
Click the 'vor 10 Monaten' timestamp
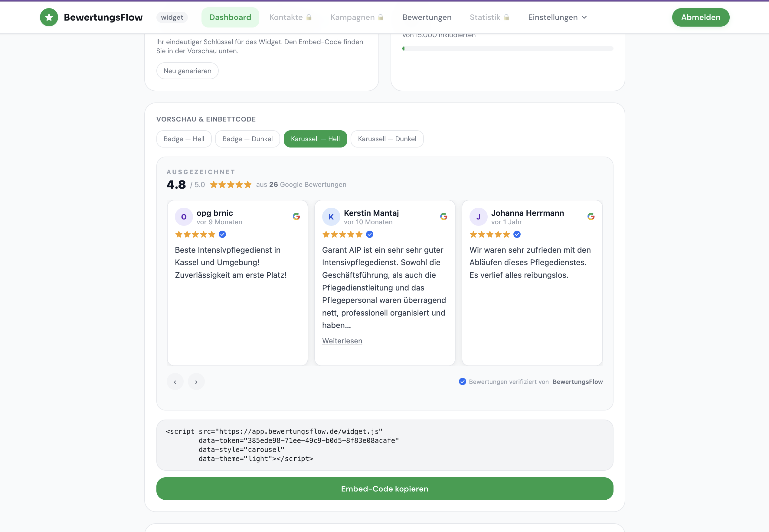pyautogui.click(x=368, y=222)
